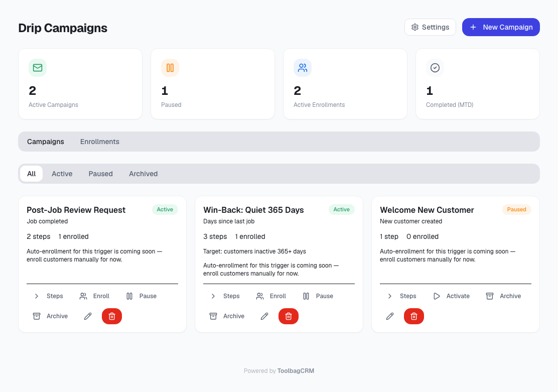Click the Welcome New Customer title

click(427, 210)
